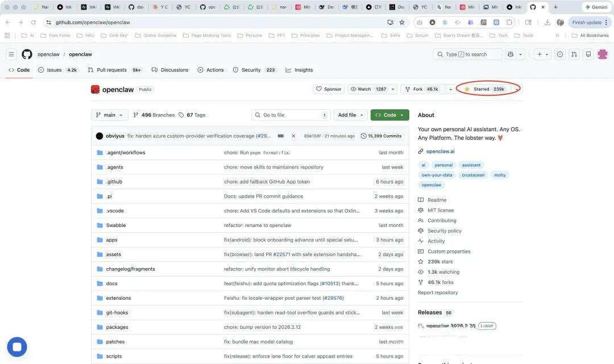Open the extensions folder
Screen dimensions: 614x364
click(118, 298)
